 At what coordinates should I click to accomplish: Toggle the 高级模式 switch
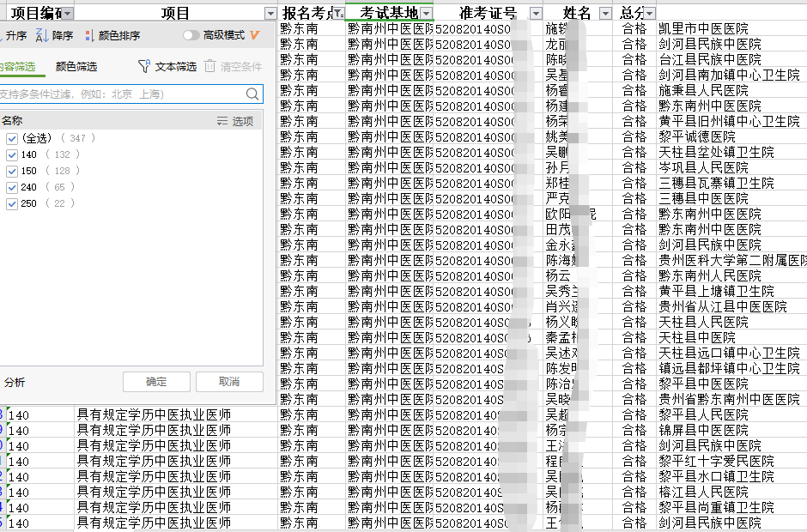point(191,36)
